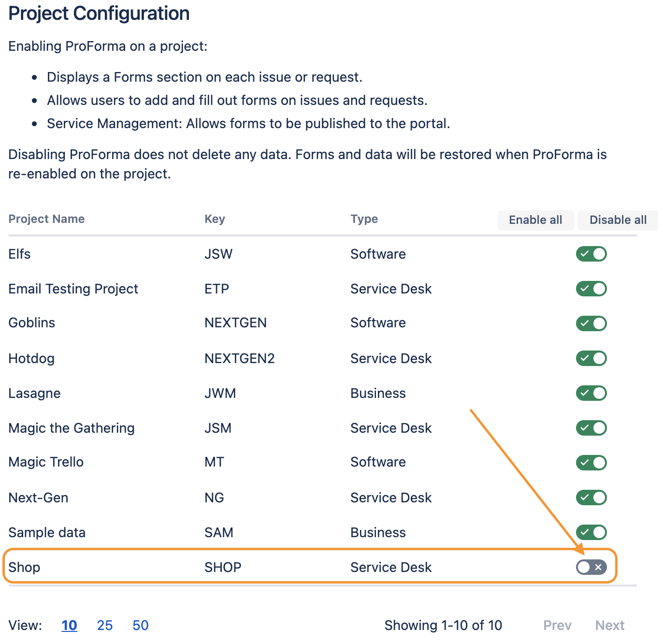Toggle the Hotdog project switch
This screenshot has width=663, height=644.
(x=591, y=358)
